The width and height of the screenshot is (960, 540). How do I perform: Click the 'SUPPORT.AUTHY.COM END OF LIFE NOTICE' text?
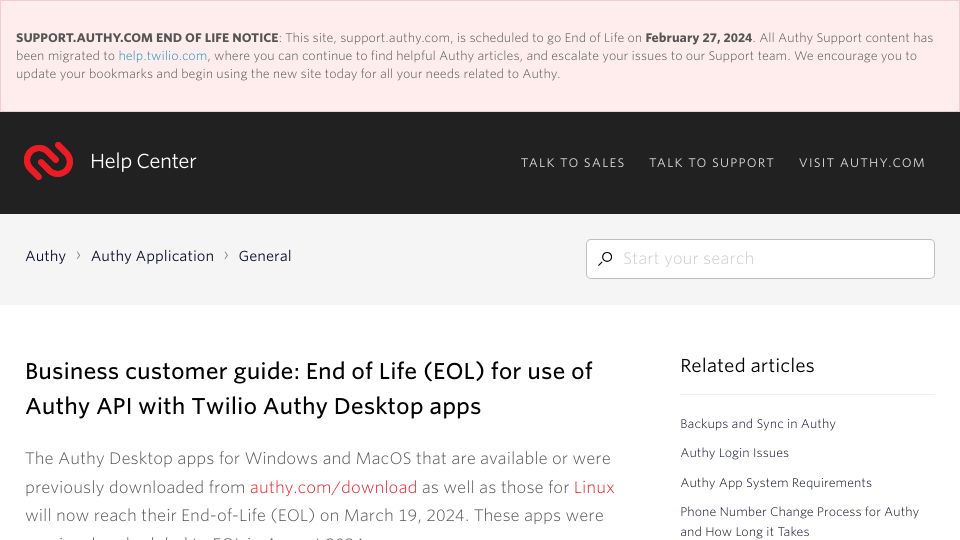click(147, 38)
